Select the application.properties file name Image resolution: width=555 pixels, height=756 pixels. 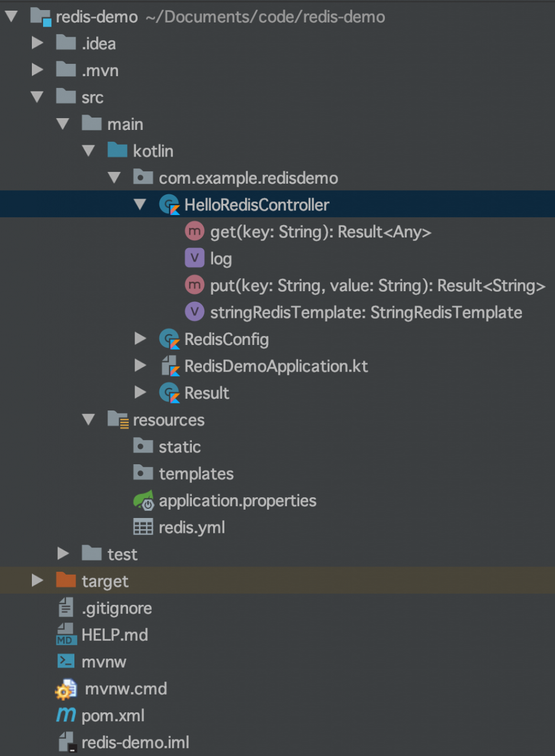(x=237, y=501)
